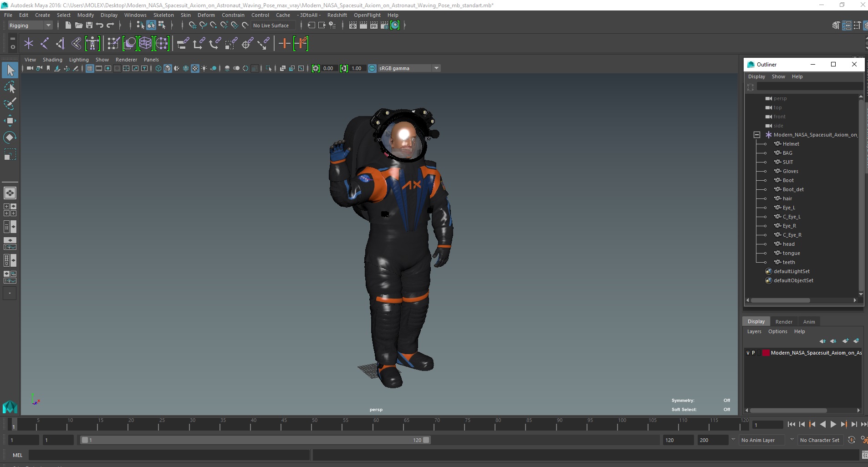Viewport: 868px width, 467px height.
Task: Select by component type icon
Action: pos(162,25)
